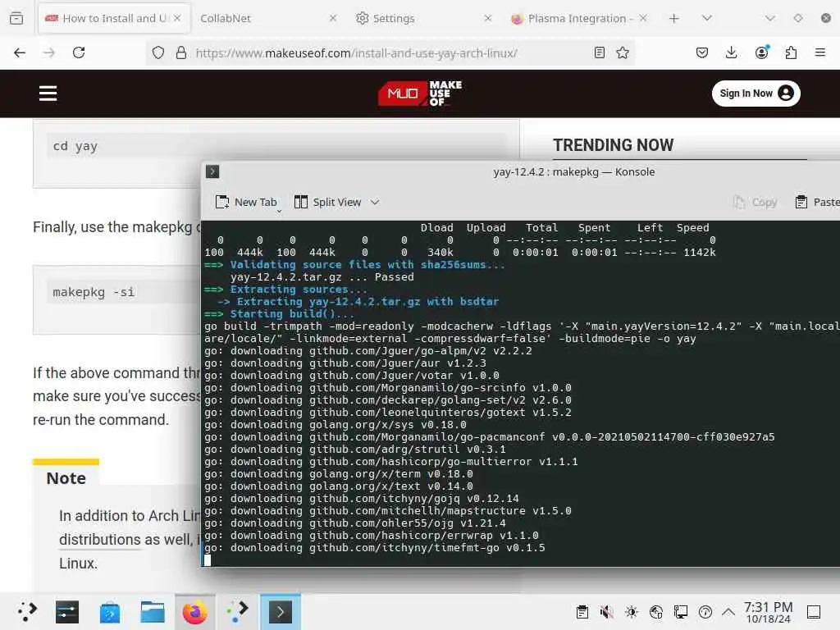The width and height of the screenshot is (840, 630).
Task: Open Firefox View recent browsing
Action: (x=16, y=18)
